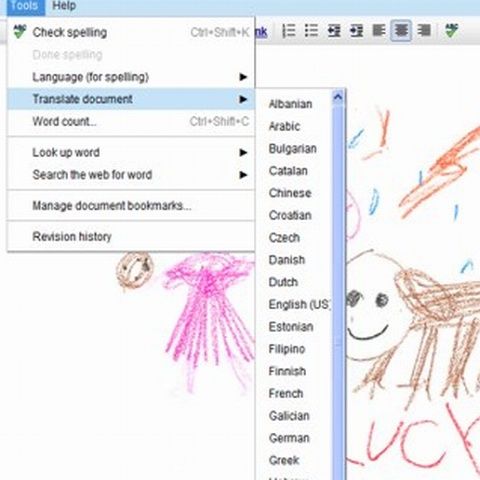Select Check spelling menu entry

point(131,32)
